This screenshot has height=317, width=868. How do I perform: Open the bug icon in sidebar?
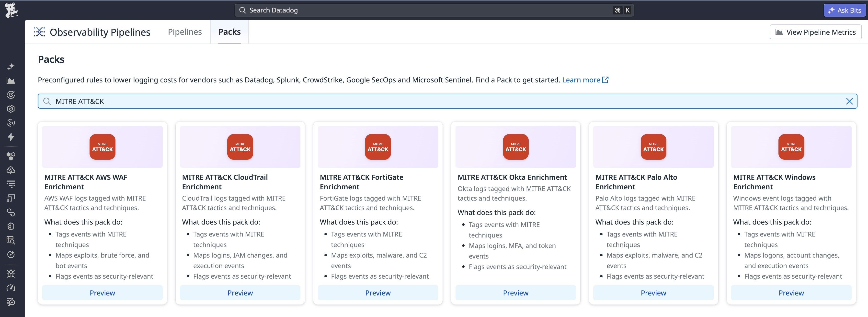coord(11,273)
